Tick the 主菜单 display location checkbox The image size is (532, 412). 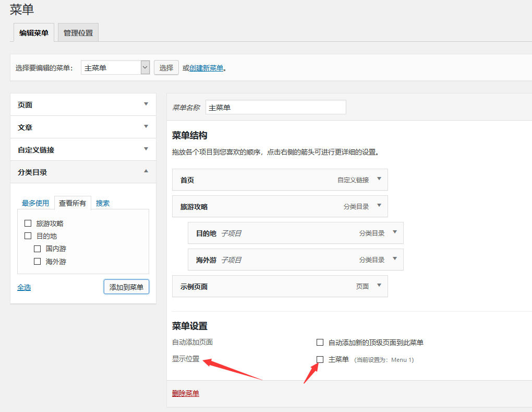(x=320, y=359)
